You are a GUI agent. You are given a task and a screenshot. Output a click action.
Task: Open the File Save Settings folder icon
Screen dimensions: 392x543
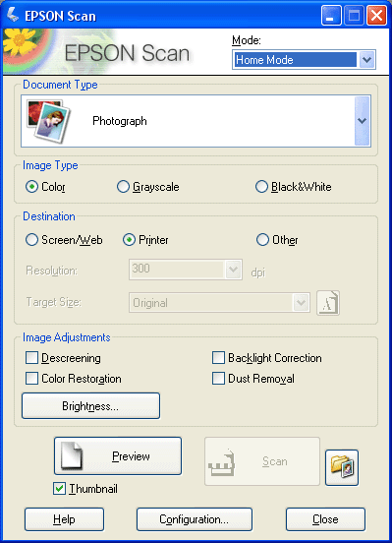click(x=342, y=467)
